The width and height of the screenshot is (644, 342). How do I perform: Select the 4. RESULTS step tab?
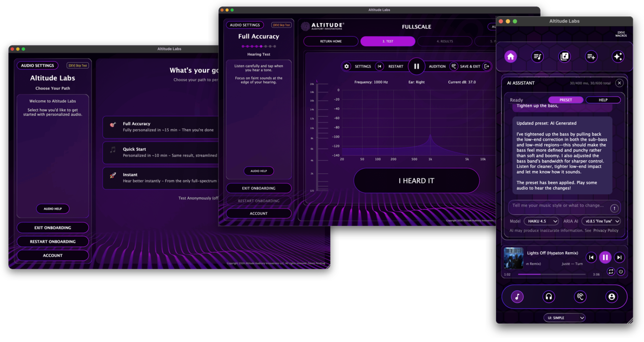445,41
